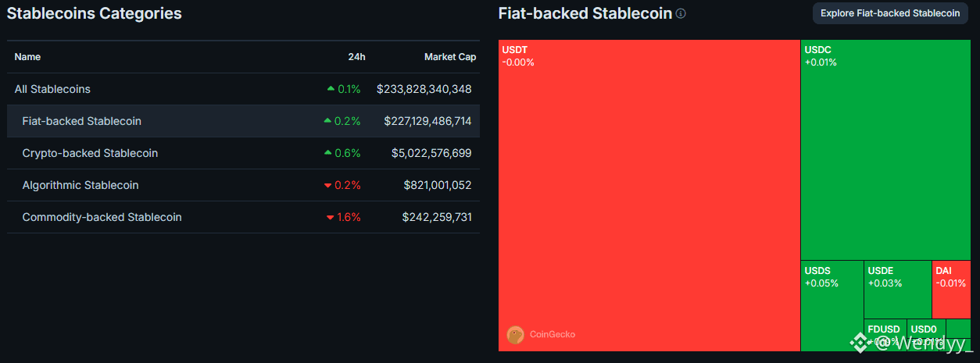Image resolution: width=980 pixels, height=363 pixels.
Task: Click the CoinGecko gecko logo
Action: [515, 334]
